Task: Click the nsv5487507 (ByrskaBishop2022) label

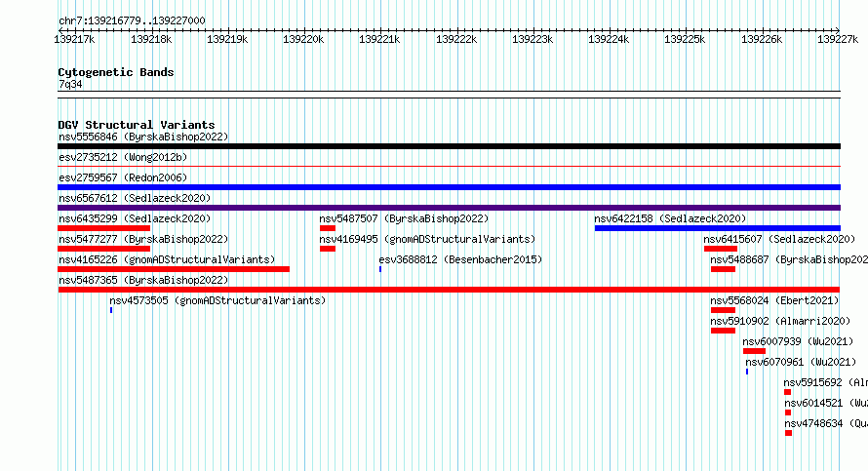Action: click(x=404, y=218)
